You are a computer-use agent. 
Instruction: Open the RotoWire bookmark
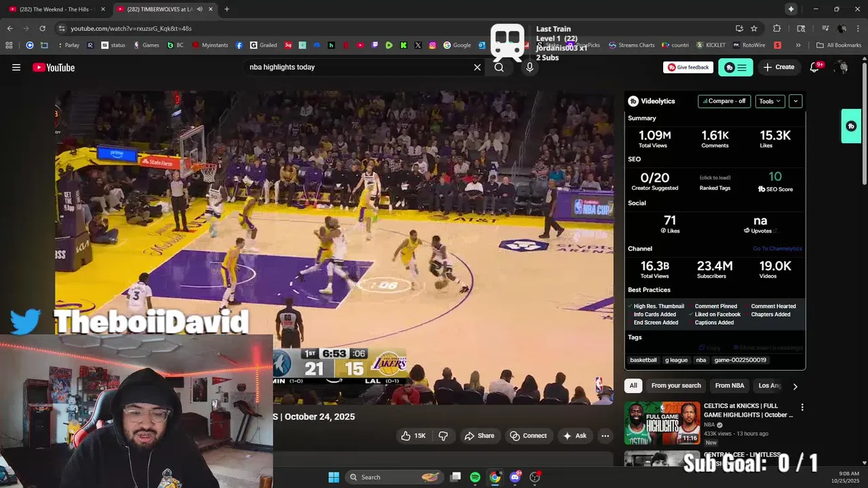(749, 45)
